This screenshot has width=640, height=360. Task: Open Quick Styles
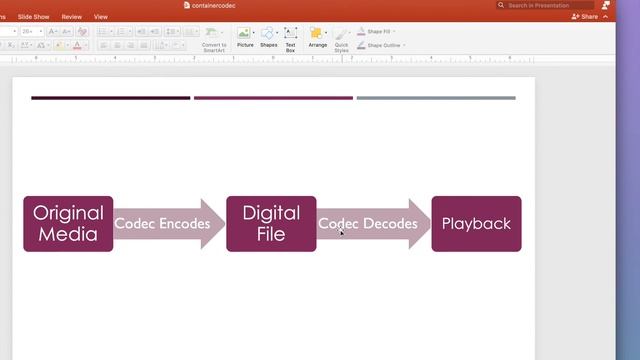[341, 40]
